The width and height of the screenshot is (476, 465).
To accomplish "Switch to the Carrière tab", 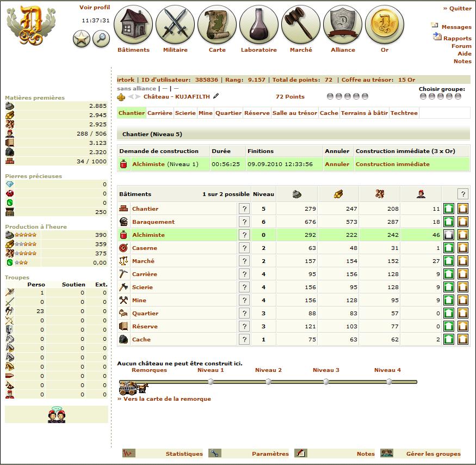I will point(160,113).
